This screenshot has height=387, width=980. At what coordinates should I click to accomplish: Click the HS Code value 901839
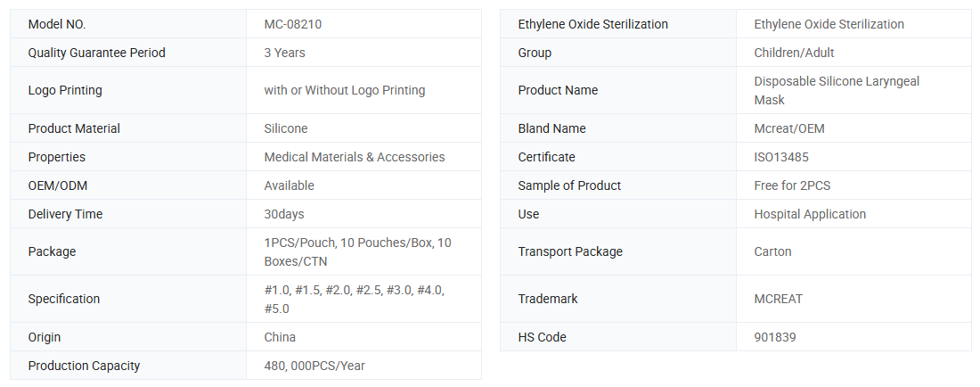coord(774,337)
